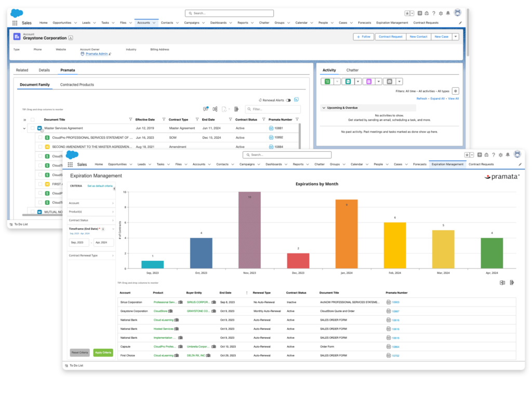This screenshot has width=532, height=399.
Task: Expand the Contract Status criteria section
Action: coord(91,220)
